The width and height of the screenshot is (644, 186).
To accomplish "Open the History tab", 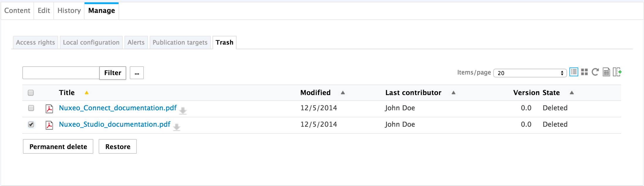I will 69,11.
